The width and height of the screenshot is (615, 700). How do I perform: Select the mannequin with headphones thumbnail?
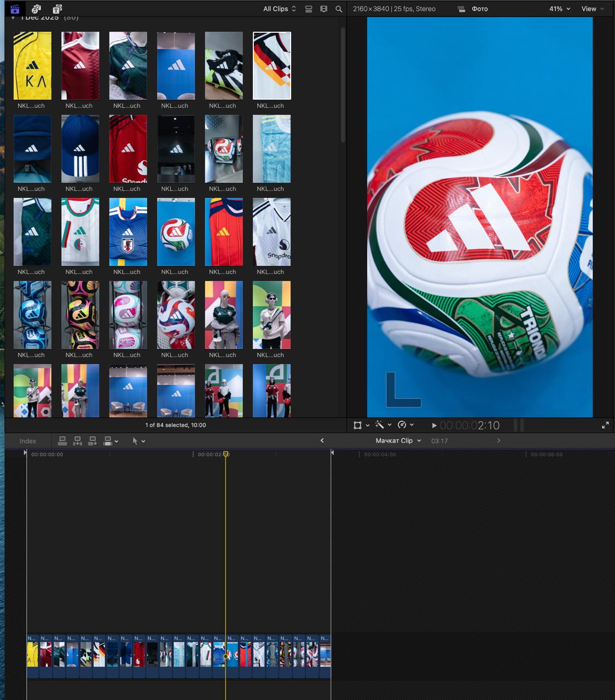pyautogui.click(x=272, y=315)
